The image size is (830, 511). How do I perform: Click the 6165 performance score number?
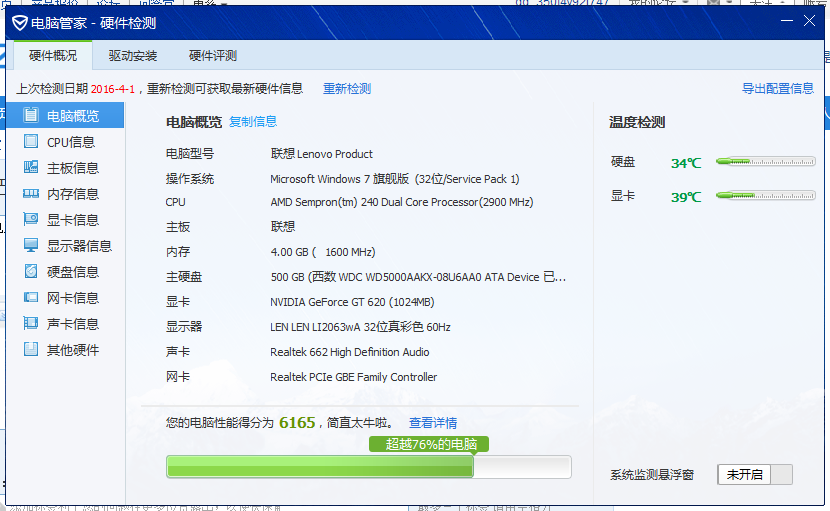(297, 422)
